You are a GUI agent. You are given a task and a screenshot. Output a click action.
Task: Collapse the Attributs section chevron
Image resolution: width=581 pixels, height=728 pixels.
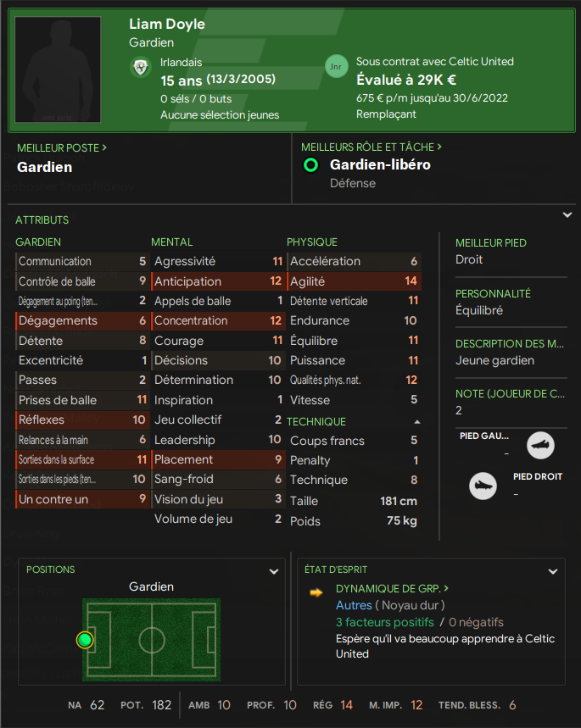[x=567, y=215]
